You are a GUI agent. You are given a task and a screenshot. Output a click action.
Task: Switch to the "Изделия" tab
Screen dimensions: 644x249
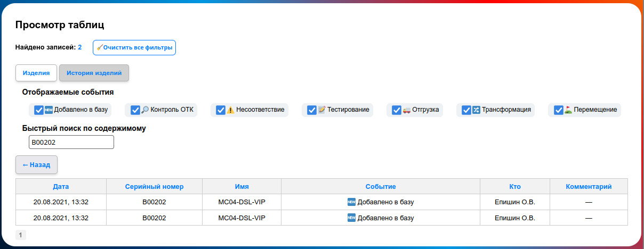(36, 72)
